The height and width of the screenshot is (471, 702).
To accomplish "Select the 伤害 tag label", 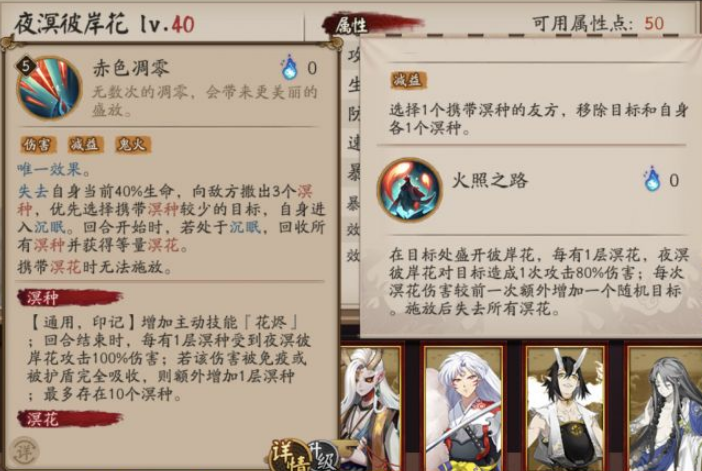I will (38, 145).
